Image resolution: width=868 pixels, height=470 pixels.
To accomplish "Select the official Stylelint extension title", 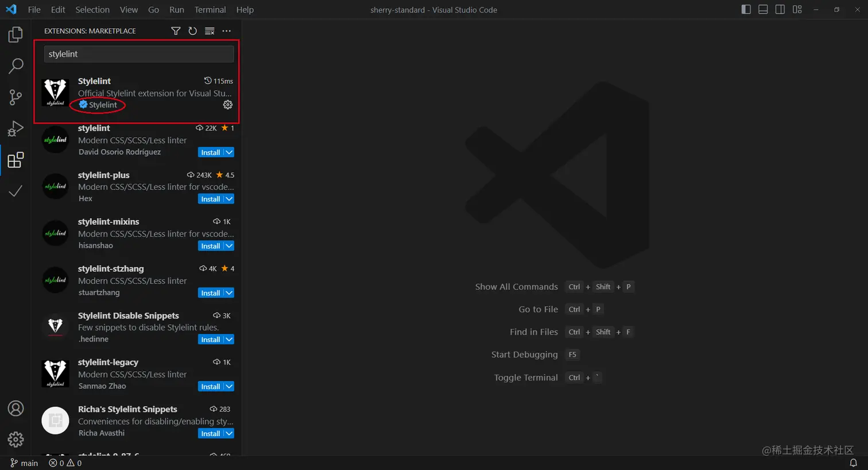I will click(x=94, y=81).
